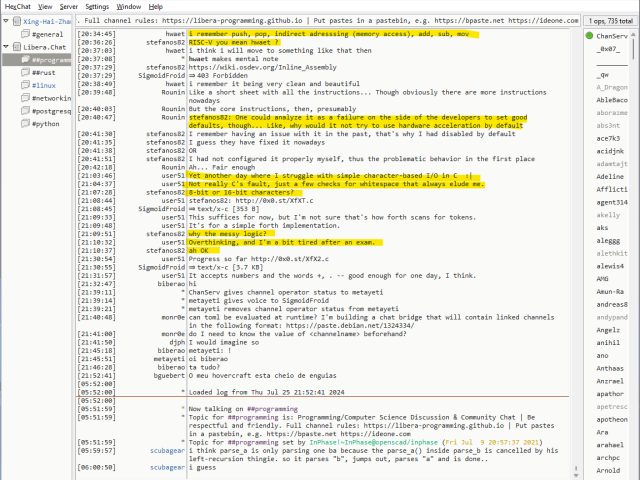Select user Adeline in the user list
The image size is (640, 480).
point(609,176)
